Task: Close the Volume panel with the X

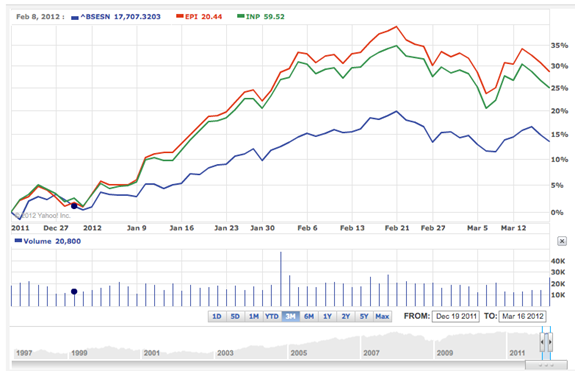Action: pyautogui.click(x=562, y=241)
